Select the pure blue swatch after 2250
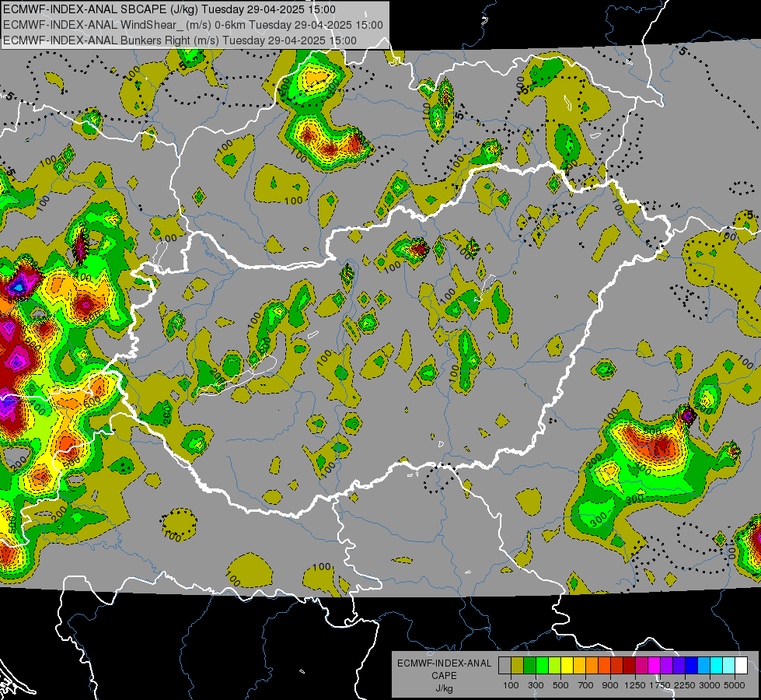The width and height of the screenshot is (761, 700). 691,665
